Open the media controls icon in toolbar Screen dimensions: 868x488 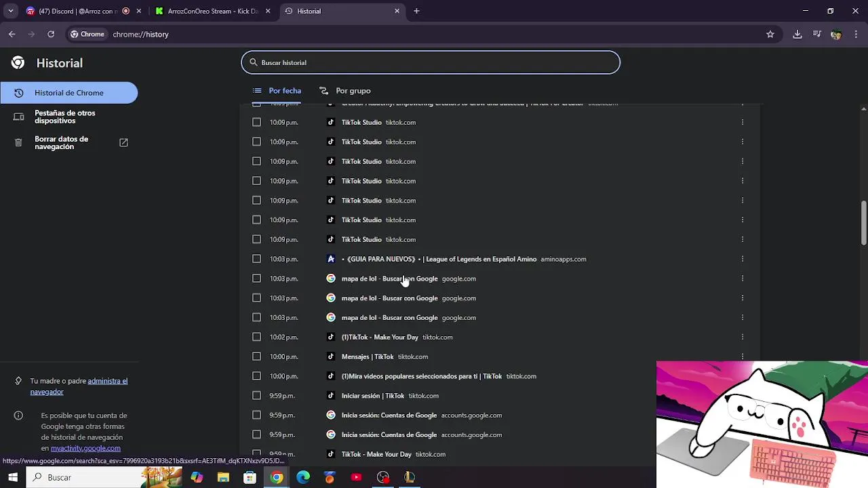pos(817,34)
